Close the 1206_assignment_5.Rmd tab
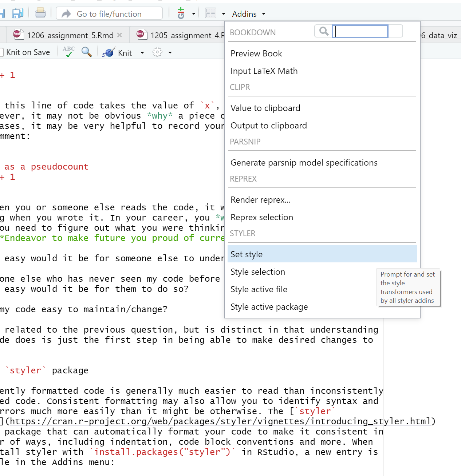Viewport: 461px width, 476px height. 119,35
